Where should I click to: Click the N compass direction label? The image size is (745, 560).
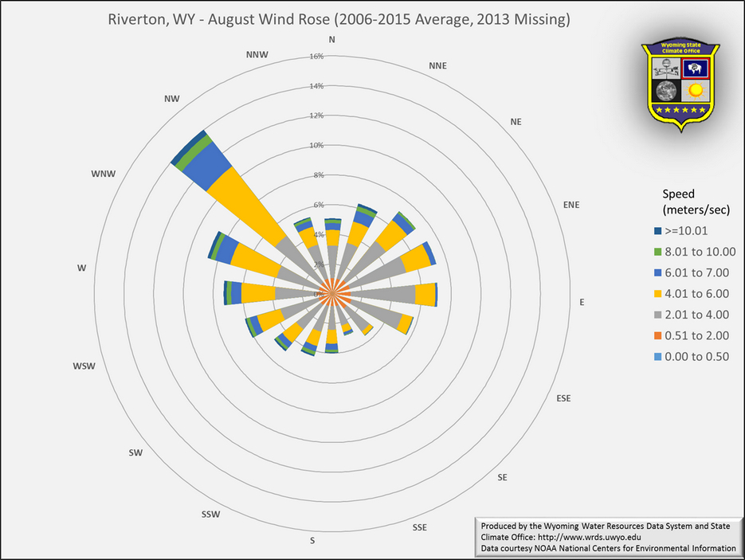tap(332, 39)
